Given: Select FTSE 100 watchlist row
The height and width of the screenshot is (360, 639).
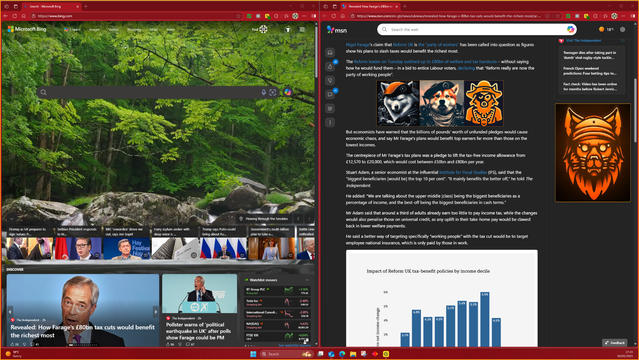Looking at the screenshot, I should click(277, 336).
